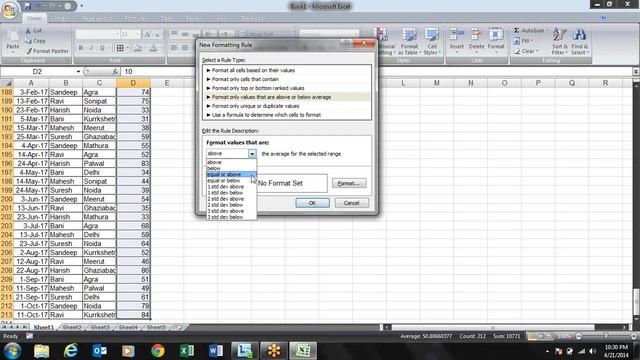Choose '1 std dev below' option
Viewport: 640px width, 360px height.
(231, 193)
